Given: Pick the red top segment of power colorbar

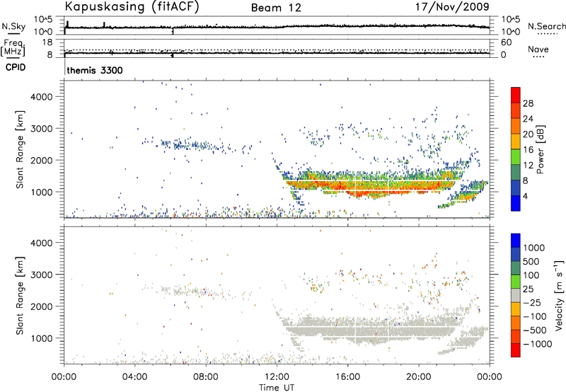Looking at the screenshot, I should (x=516, y=96).
